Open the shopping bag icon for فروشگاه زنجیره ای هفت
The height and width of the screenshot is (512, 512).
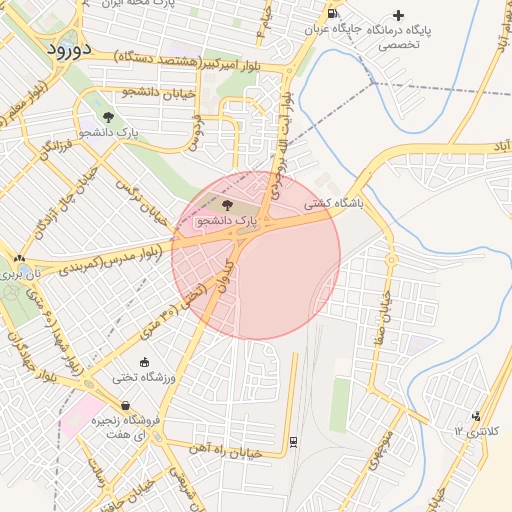pos(125,406)
